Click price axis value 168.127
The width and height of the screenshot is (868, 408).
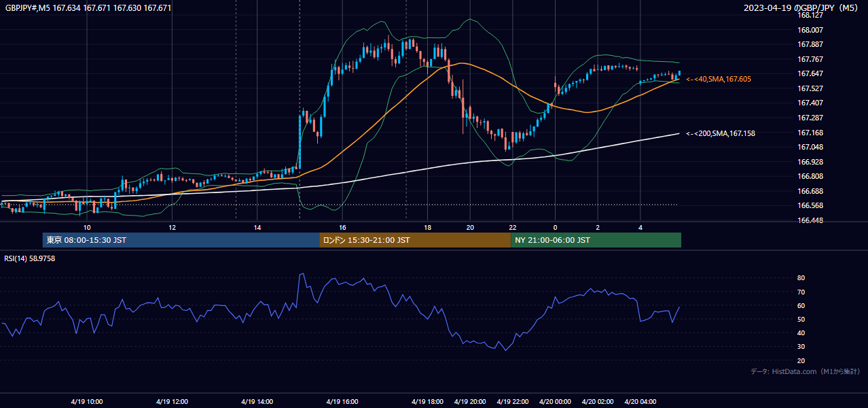pos(810,15)
